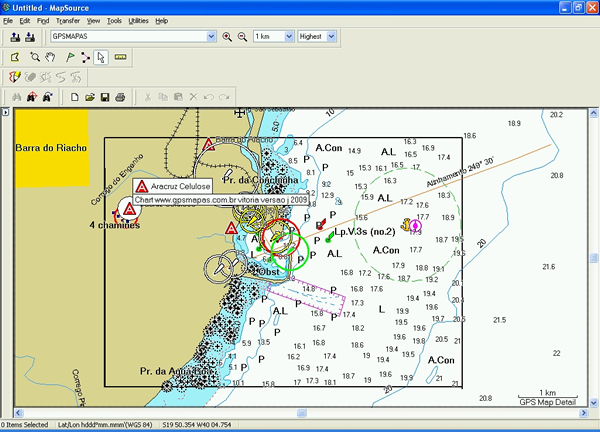Click the yellow Barra do Riacho area
The image size is (600, 432).
point(47,148)
